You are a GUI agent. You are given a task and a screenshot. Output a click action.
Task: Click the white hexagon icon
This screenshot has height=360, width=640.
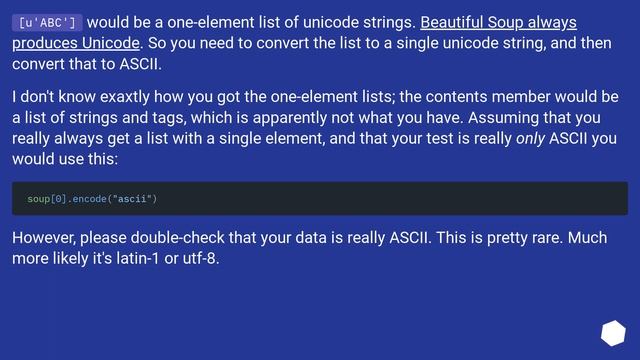click(613, 333)
